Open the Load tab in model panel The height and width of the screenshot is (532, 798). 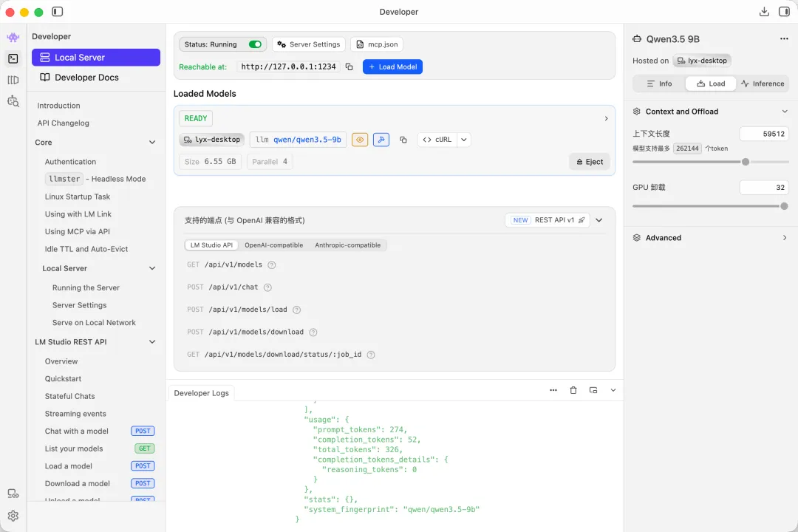[x=711, y=83]
